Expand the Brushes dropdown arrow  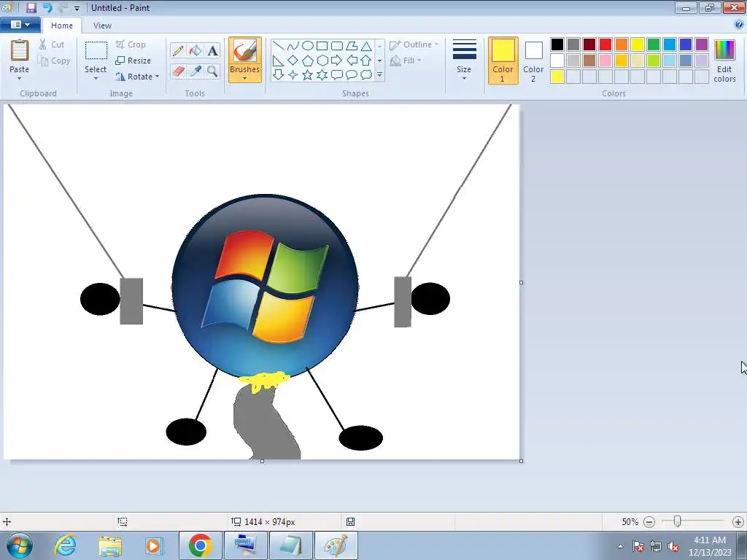pos(245,78)
